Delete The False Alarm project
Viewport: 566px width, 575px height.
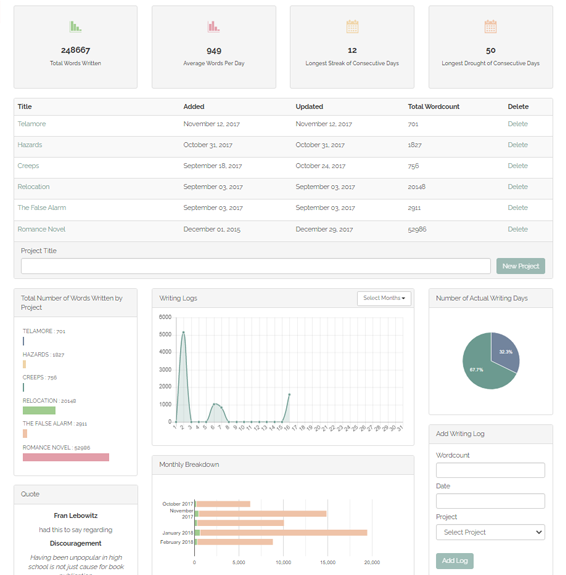pyautogui.click(x=518, y=208)
